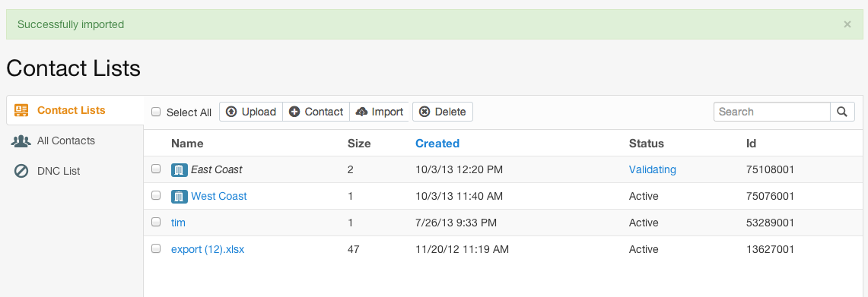868x297 pixels.
Task: Click the Name column header
Action: (x=187, y=144)
